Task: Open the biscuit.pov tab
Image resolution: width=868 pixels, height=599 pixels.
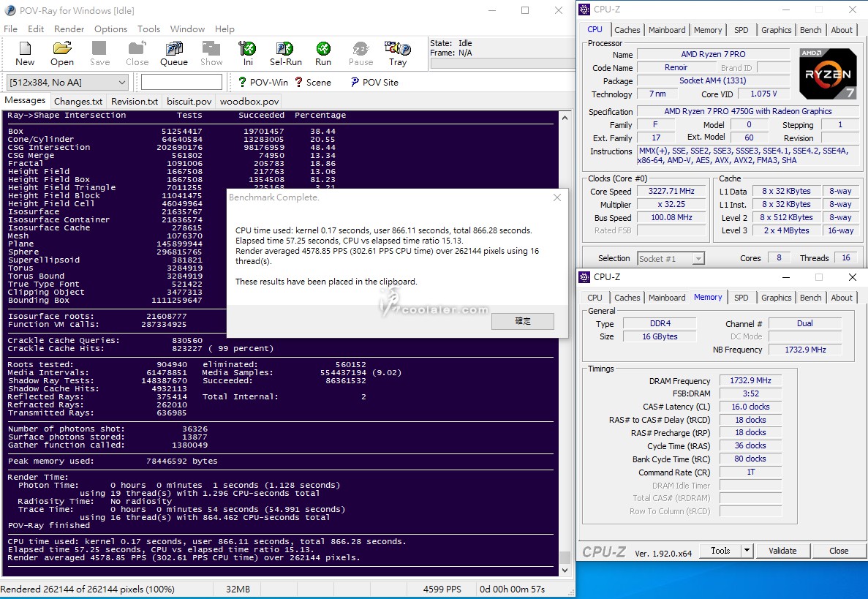Action: pyautogui.click(x=189, y=102)
